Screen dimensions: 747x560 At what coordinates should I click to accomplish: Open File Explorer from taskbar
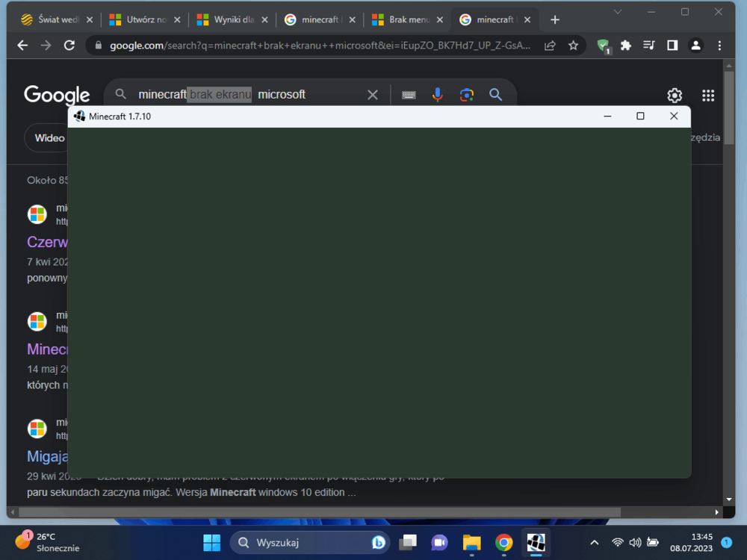(471, 542)
